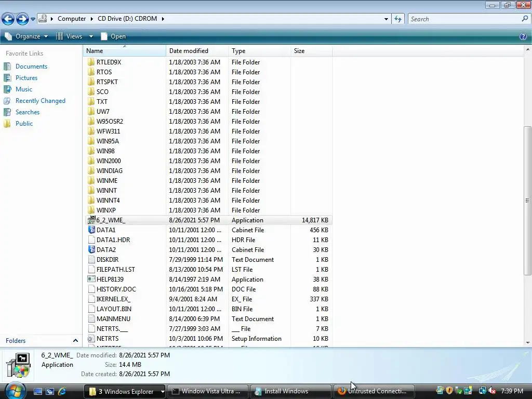Click into the Search box

[x=465, y=19]
